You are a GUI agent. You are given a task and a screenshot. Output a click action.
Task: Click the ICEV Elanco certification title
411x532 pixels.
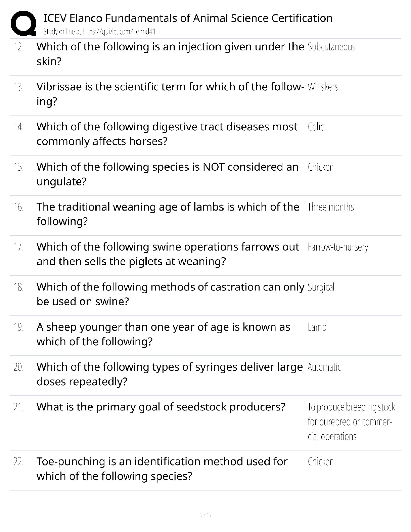188,18
